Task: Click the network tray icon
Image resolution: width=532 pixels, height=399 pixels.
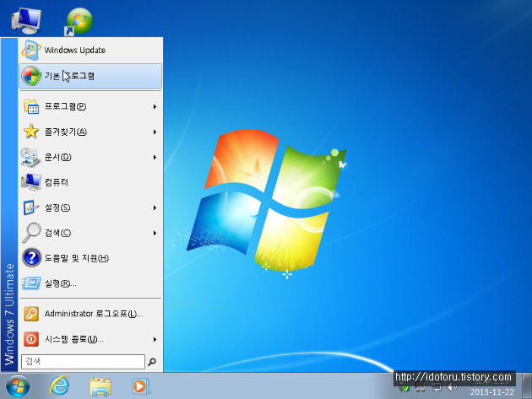Action: pyautogui.click(x=437, y=387)
